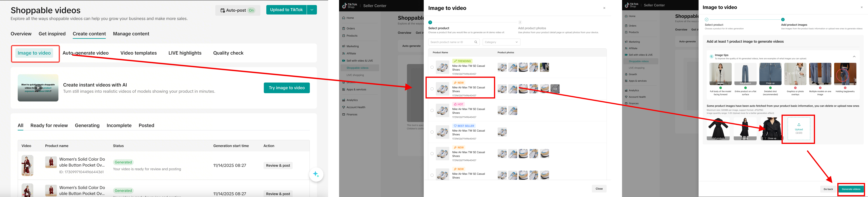Collapse the Image tips section
The height and width of the screenshot is (197, 868).
(854, 56)
